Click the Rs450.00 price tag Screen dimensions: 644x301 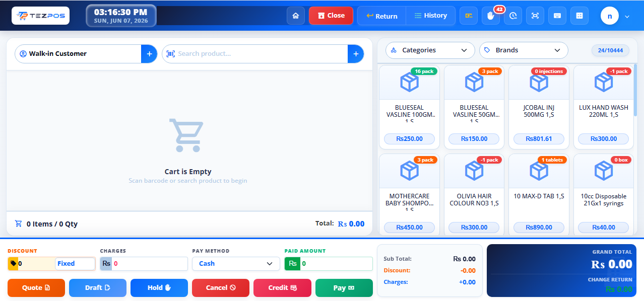coord(409,228)
